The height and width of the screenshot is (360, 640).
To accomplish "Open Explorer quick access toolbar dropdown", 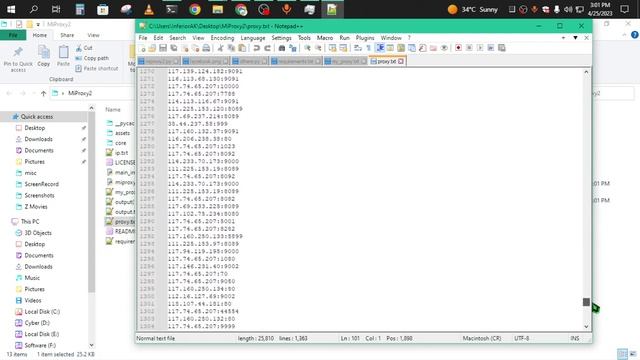I will pos(38,24).
